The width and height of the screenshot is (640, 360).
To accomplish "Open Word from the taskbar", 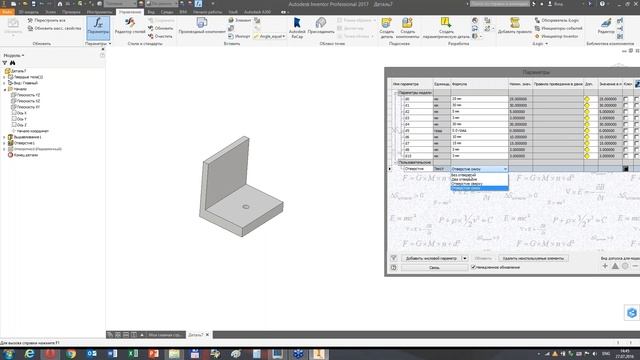I will click(x=113, y=353).
